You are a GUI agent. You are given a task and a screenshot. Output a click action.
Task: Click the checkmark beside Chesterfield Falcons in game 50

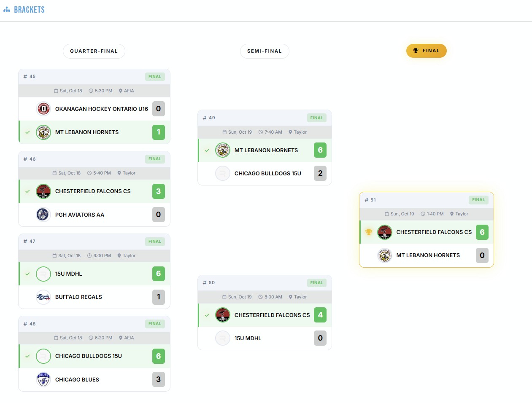207,315
